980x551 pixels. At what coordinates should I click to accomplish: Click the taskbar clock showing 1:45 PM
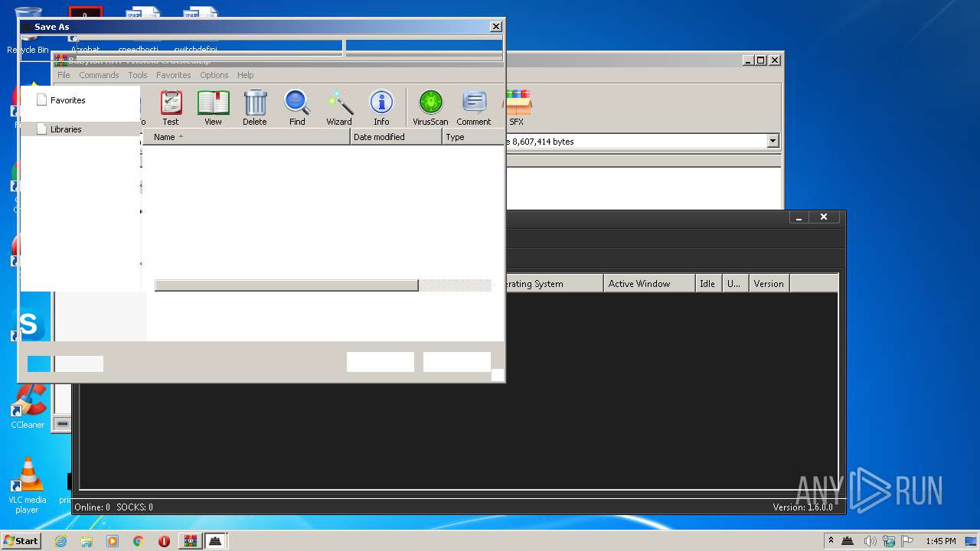click(940, 541)
